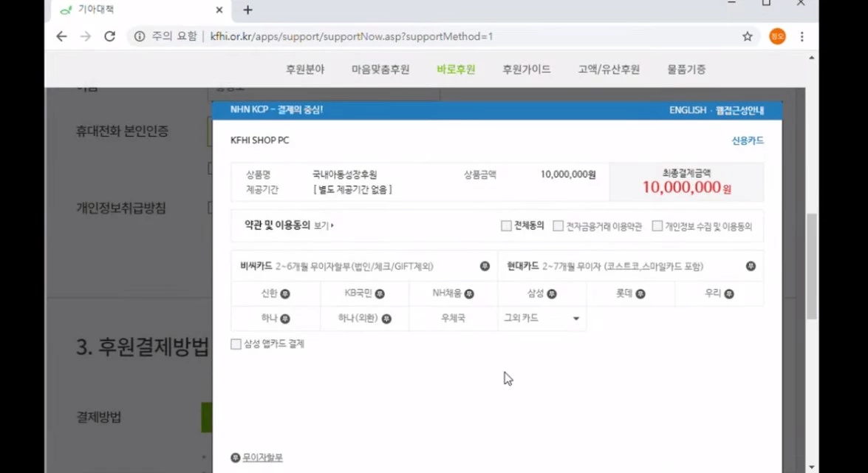Check the 전자금융거래 이용약관 box
Screen dimensions: 868x473
tap(558, 225)
